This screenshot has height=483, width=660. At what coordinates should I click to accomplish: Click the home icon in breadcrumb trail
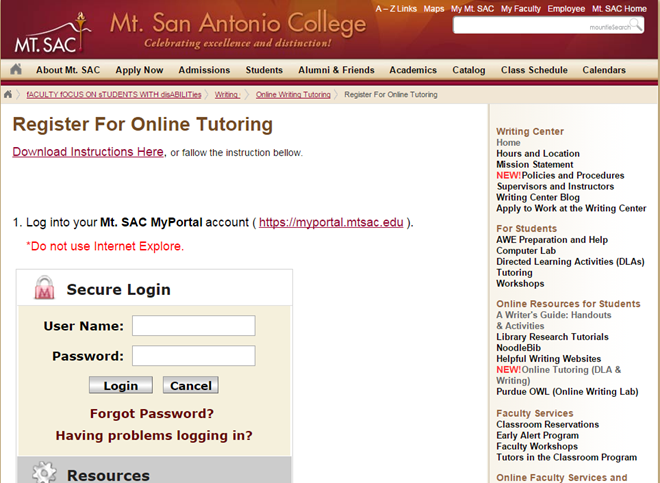click(x=8, y=94)
